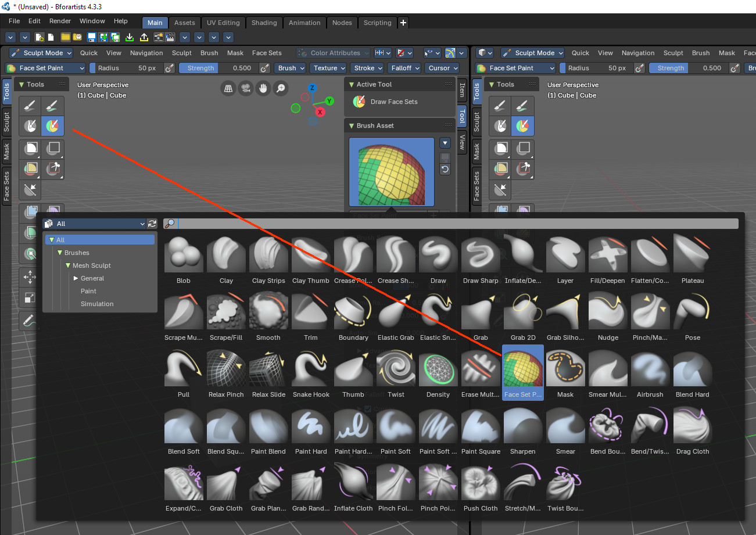Activate the Mask tool in the left viewport toolbar
Image resolution: width=756 pixels, height=535 pixels.
pyautogui.click(x=30, y=125)
